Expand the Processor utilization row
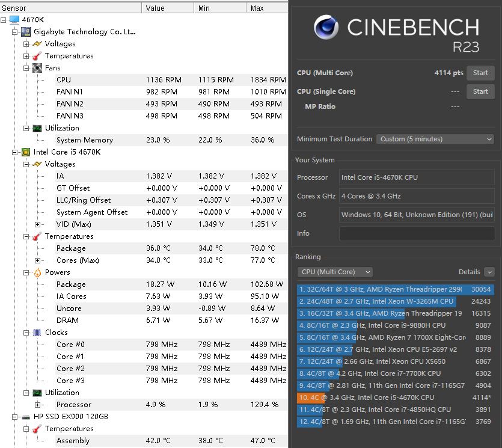 coord(38,405)
